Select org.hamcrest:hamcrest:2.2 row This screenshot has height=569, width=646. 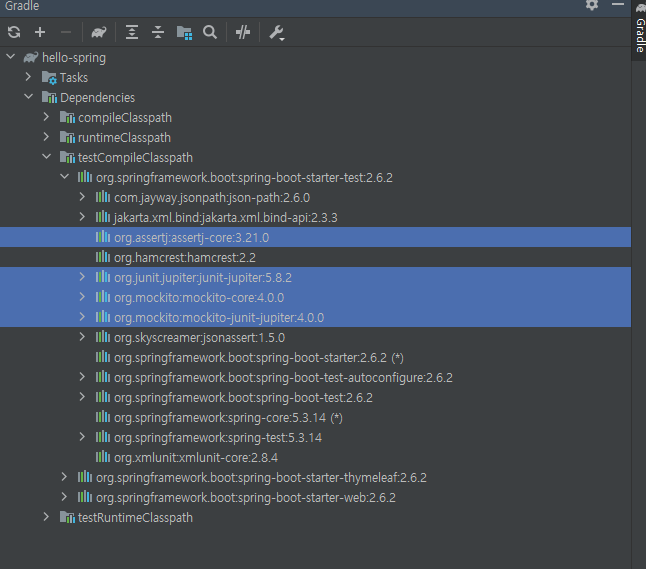pos(315,258)
